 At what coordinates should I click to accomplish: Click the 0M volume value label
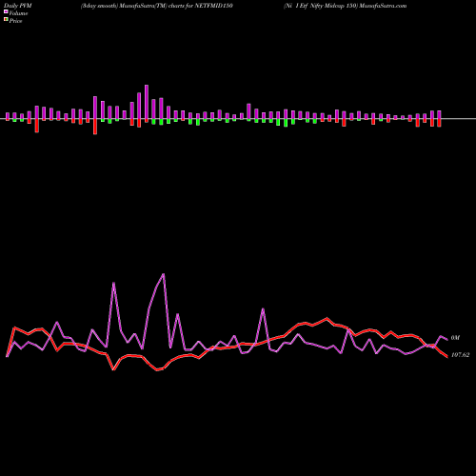click(x=455, y=338)
